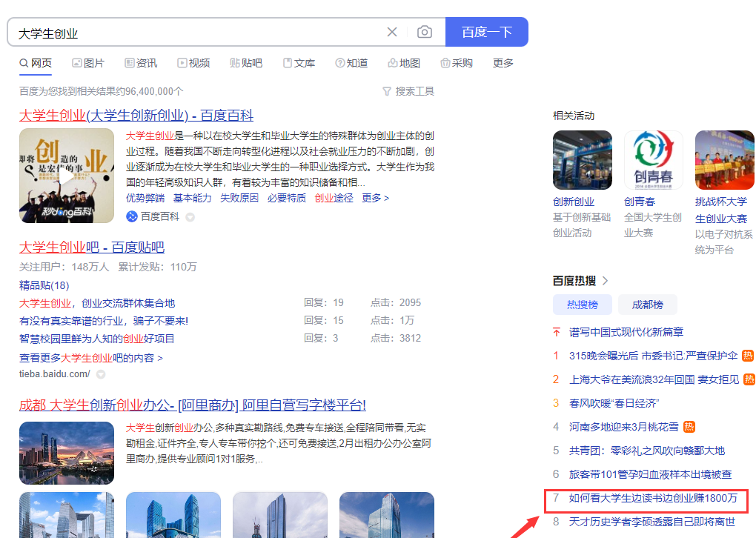This screenshot has width=756, height=538.
Task: Open the 挑战杯大学生创业大赛 activity title
Action: [x=721, y=210]
